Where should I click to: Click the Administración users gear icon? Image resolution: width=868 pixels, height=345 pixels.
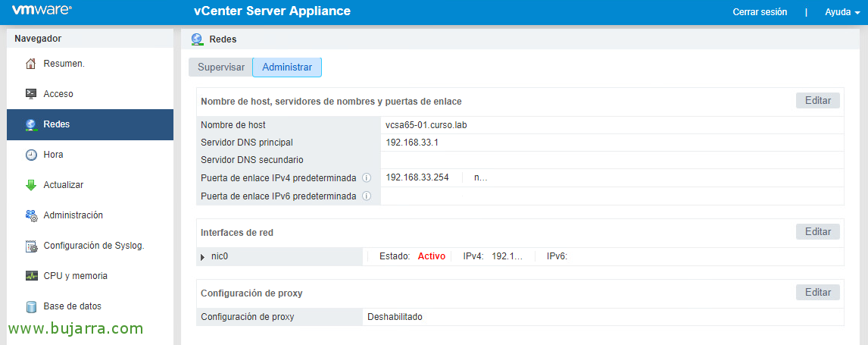tap(31, 215)
